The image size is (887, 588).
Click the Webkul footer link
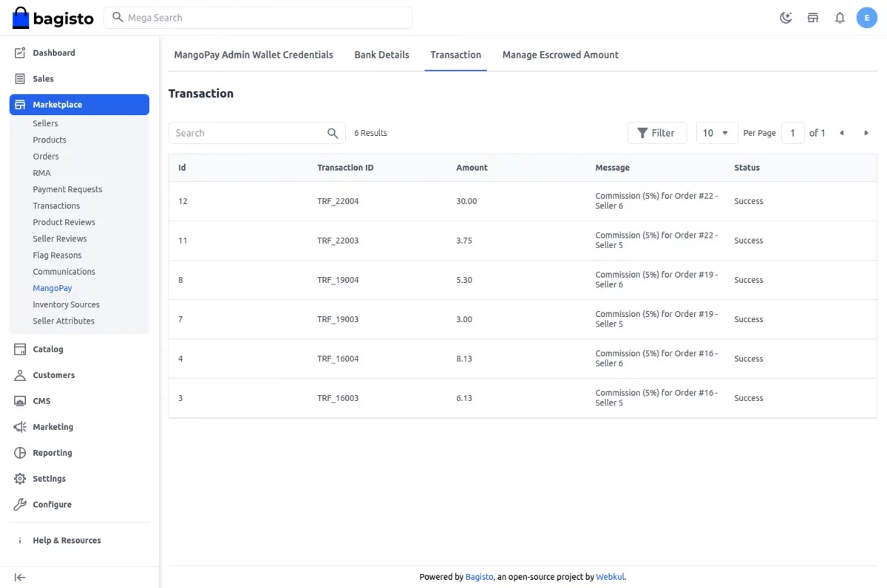coord(611,577)
